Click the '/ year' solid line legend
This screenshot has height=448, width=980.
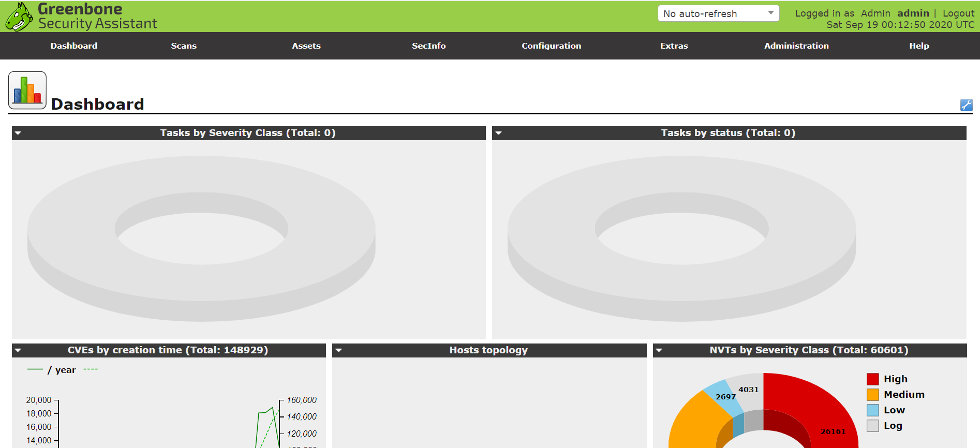[x=51, y=370]
